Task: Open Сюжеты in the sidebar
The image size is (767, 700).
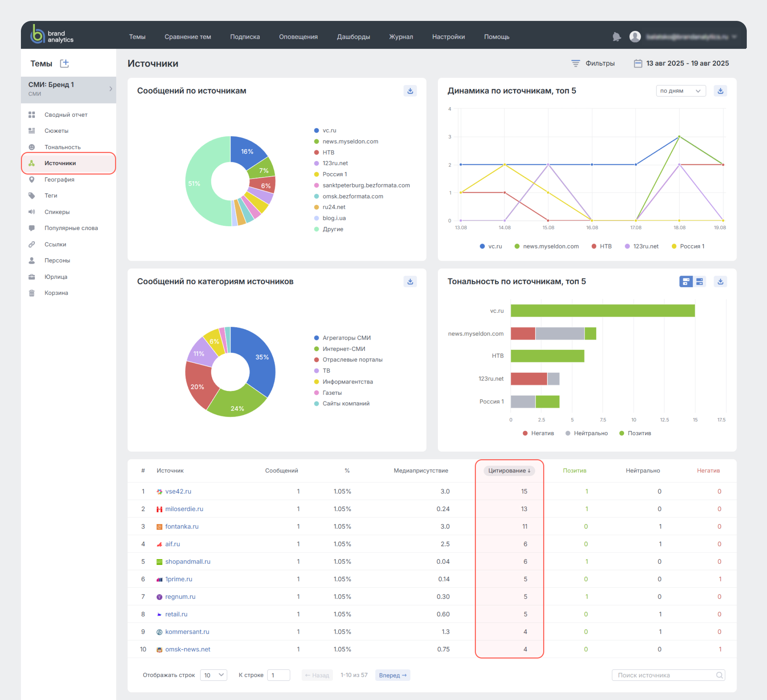Action: coord(56,131)
